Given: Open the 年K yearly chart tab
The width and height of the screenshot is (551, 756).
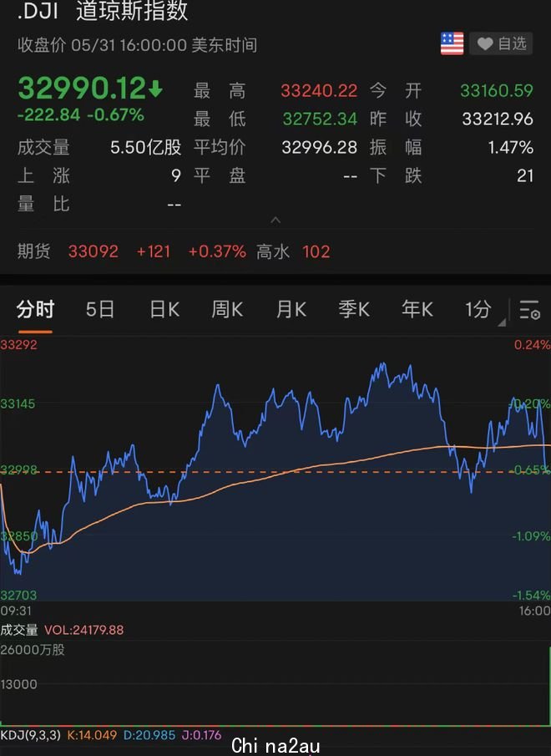Looking at the screenshot, I should click(417, 309).
